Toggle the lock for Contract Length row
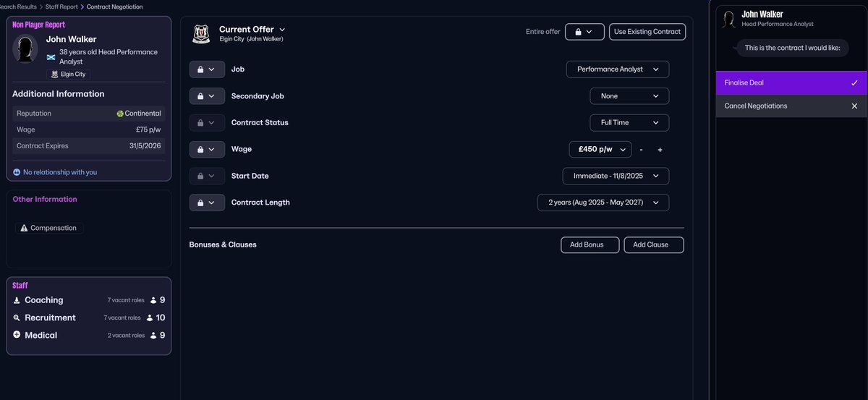868x400 pixels. point(207,203)
